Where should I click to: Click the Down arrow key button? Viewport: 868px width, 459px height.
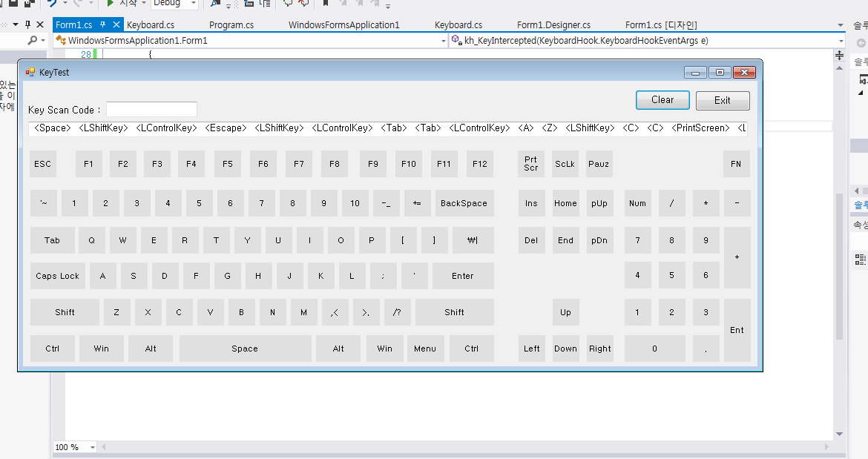[x=566, y=349]
